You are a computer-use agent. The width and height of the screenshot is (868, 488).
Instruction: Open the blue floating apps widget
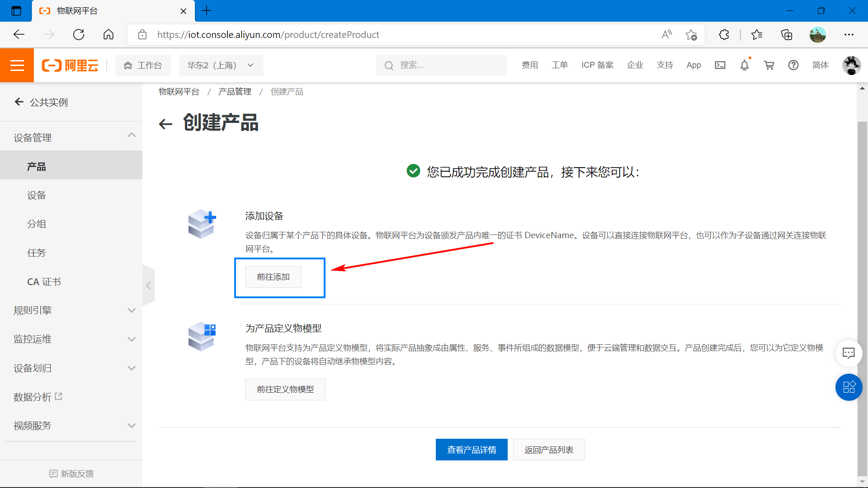pos(849,387)
